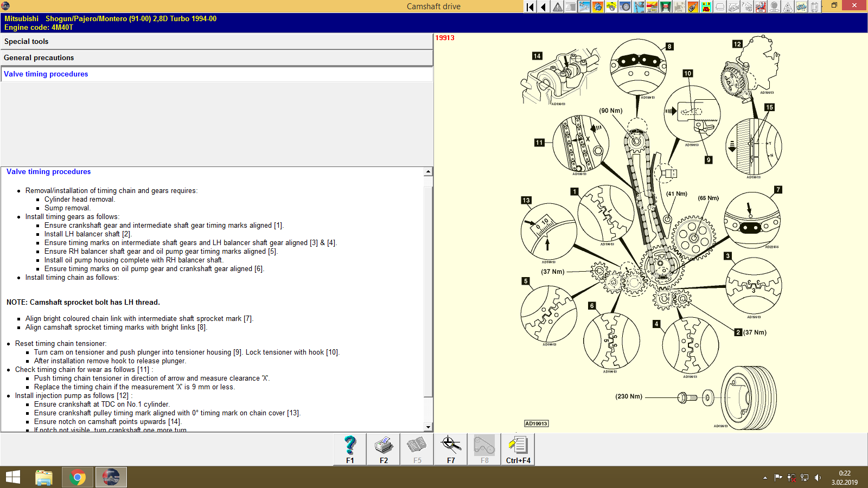868x488 pixels.
Task: Click the back navigation arrow button
Action: [x=542, y=7]
